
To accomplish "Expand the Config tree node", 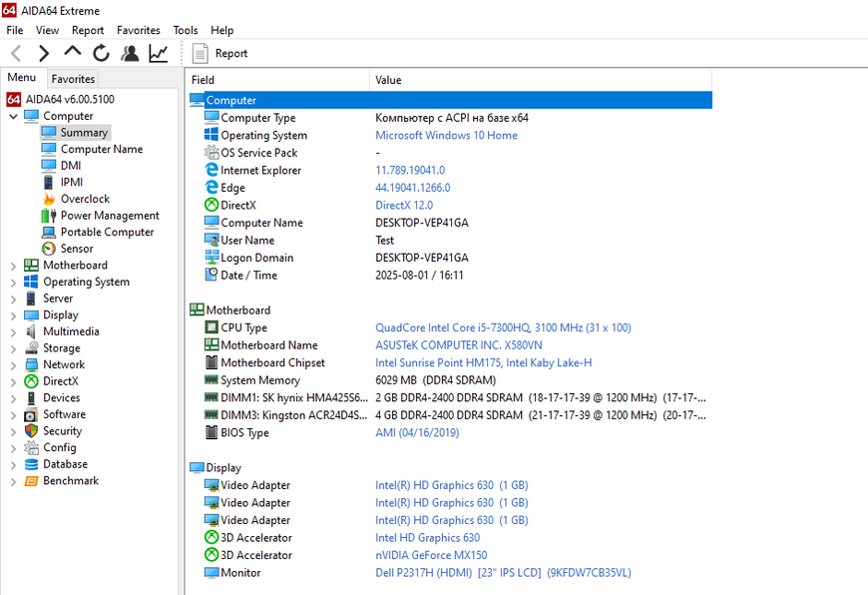I will coord(13,448).
